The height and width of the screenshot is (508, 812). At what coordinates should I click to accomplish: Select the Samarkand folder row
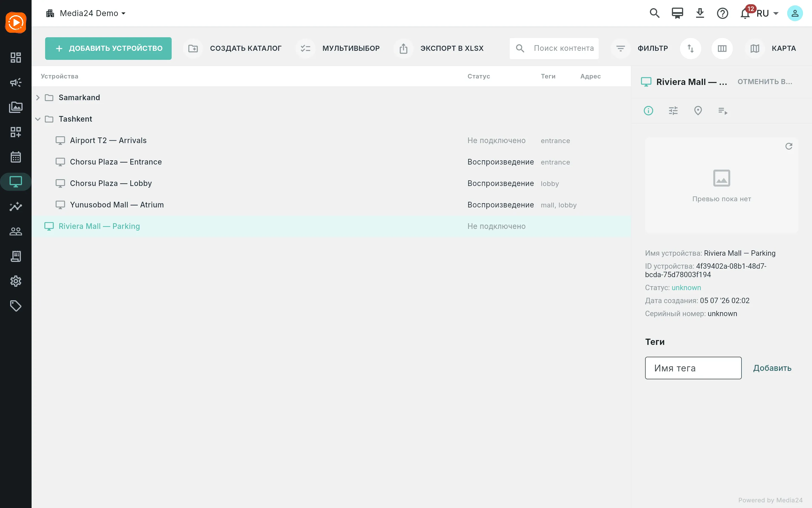(x=331, y=97)
